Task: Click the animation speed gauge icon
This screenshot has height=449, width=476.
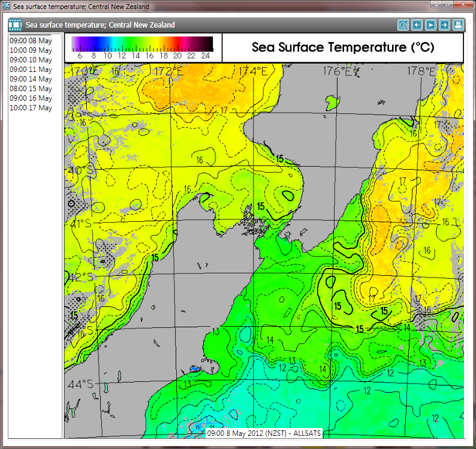Action: (x=403, y=25)
